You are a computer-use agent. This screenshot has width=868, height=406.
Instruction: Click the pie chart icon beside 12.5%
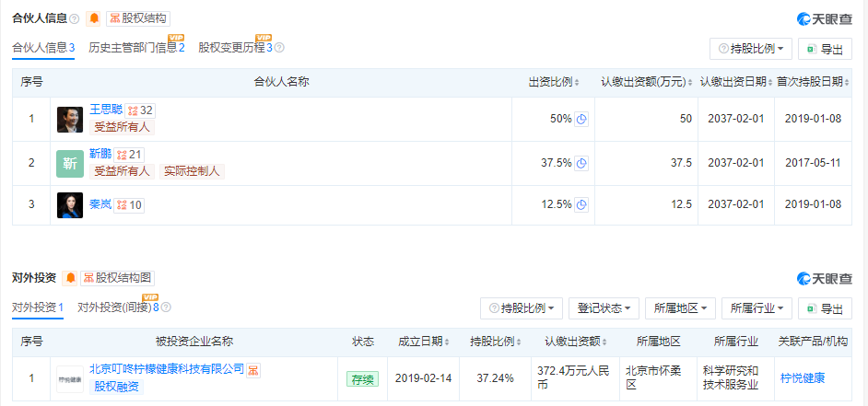581,204
